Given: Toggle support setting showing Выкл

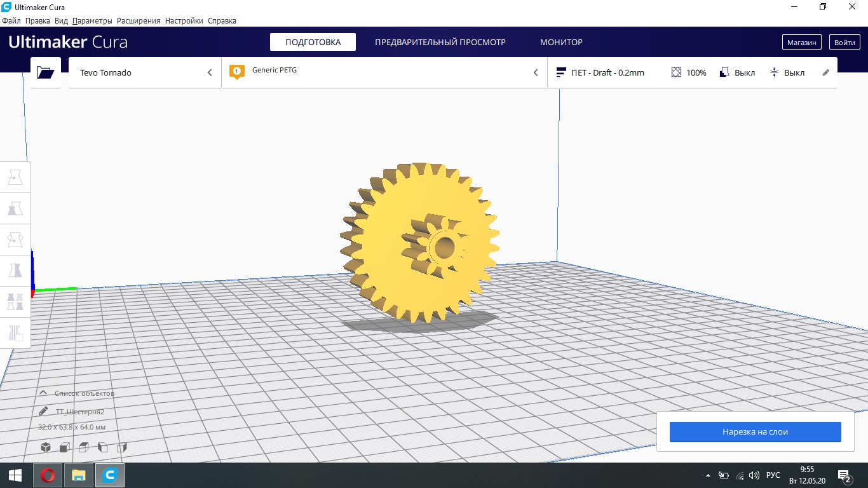Looking at the screenshot, I should pyautogui.click(x=737, y=72).
